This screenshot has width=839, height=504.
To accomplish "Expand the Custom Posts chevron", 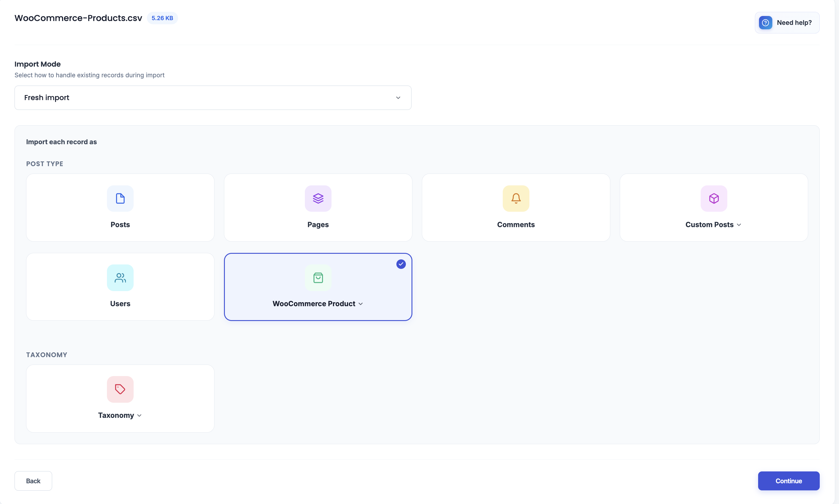I will click(x=739, y=225).
